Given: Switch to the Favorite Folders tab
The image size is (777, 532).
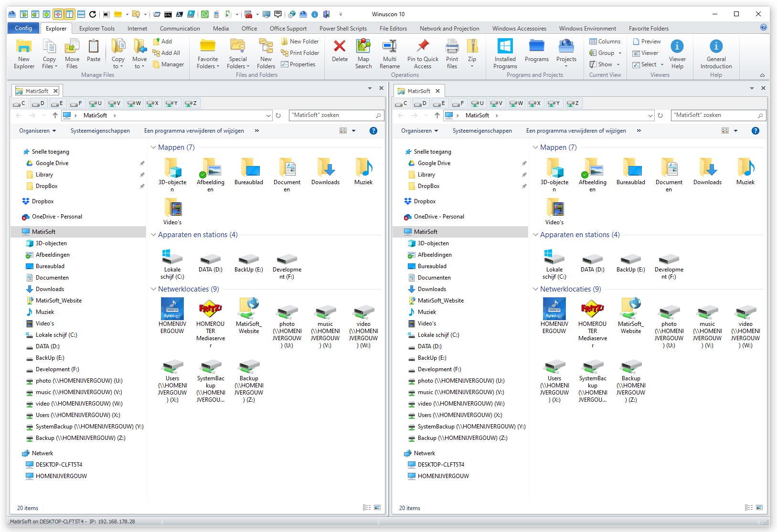Looking at the screenshot, I should (649, 29).
